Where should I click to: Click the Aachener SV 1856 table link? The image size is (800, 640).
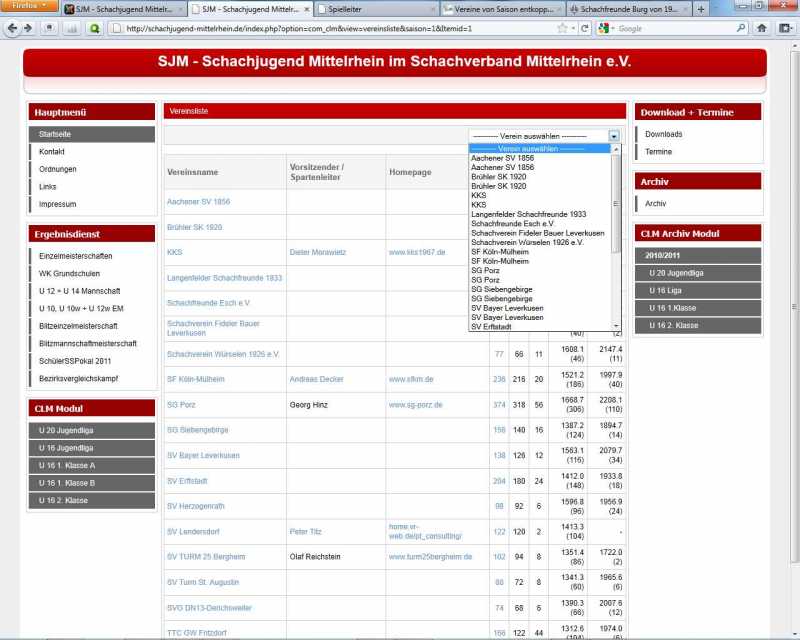(x=198, y=201)
